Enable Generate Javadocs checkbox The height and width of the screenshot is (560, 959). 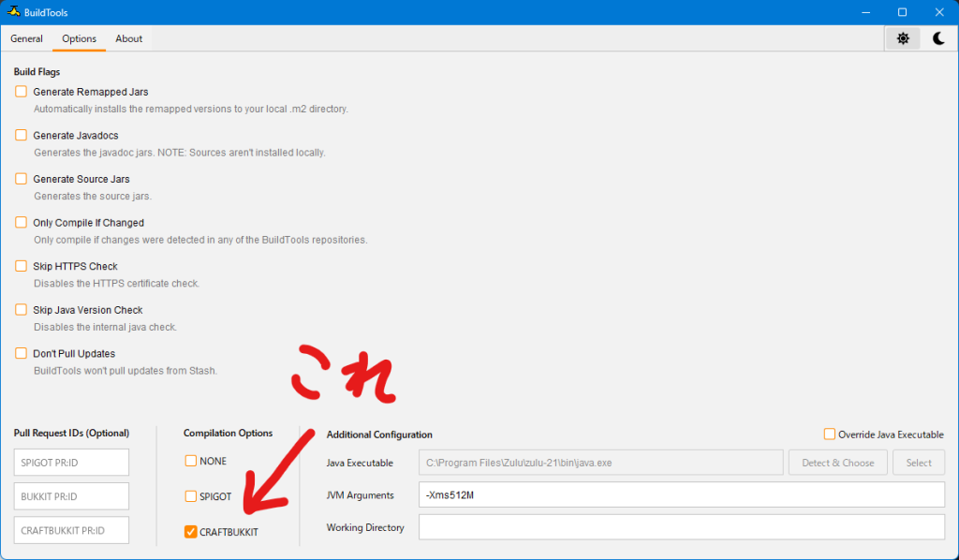pyautogui.click(x=22, y=135)
